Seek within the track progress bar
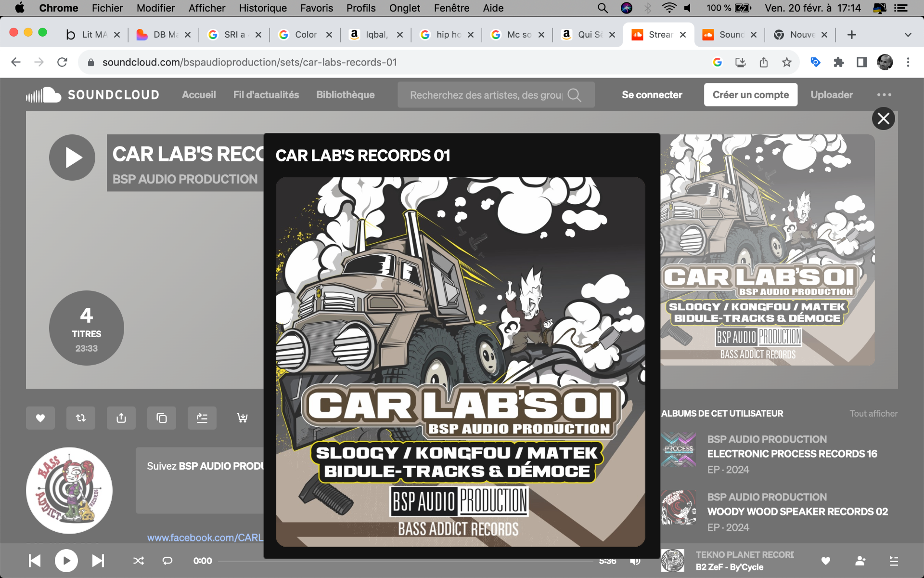 point(406,561)
